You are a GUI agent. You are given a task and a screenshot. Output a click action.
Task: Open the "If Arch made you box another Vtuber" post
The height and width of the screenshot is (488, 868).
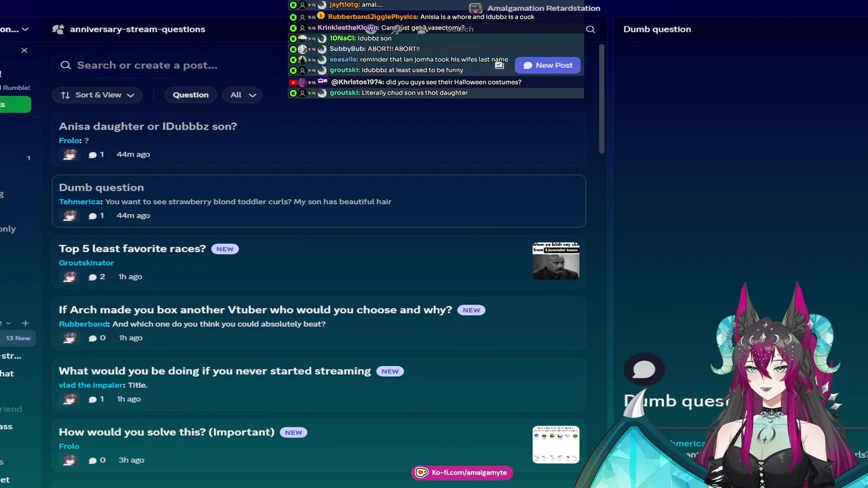(x=256, y=310)
